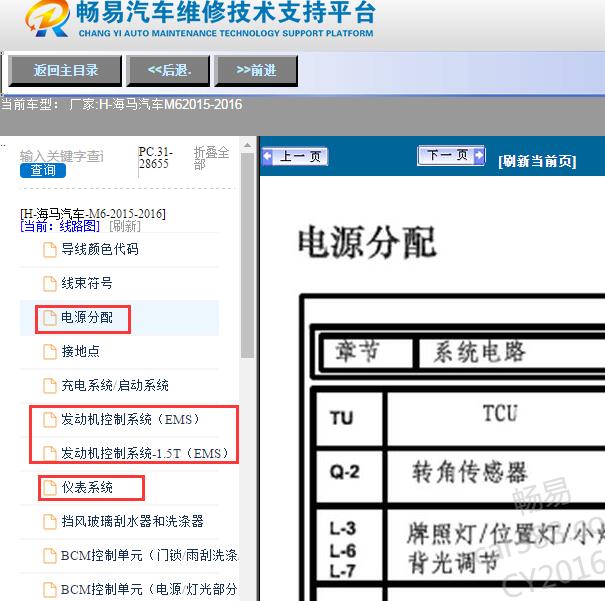This screenshot has height=601, width=605.
Task: Click the scroll-up arrow of the tree panel
Action: point(247,145)
